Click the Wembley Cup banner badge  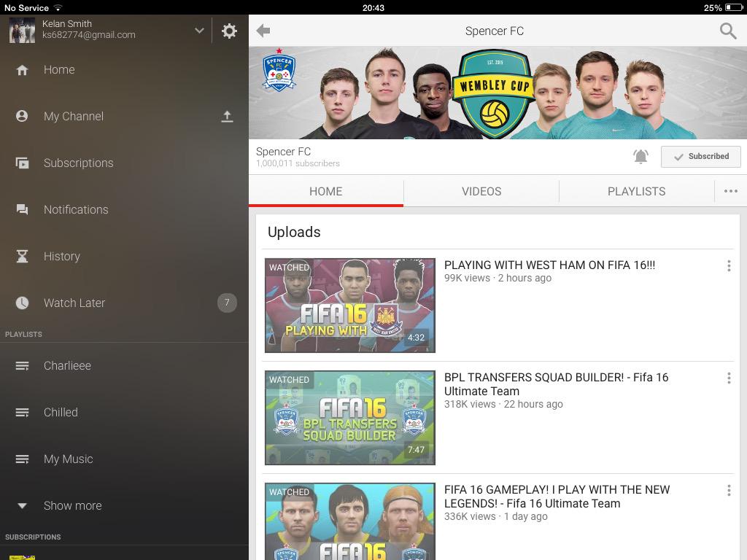point(494,94)
